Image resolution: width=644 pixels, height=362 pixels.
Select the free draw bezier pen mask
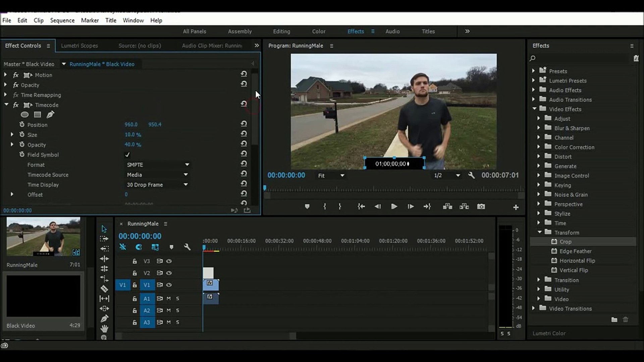(50, 115)
